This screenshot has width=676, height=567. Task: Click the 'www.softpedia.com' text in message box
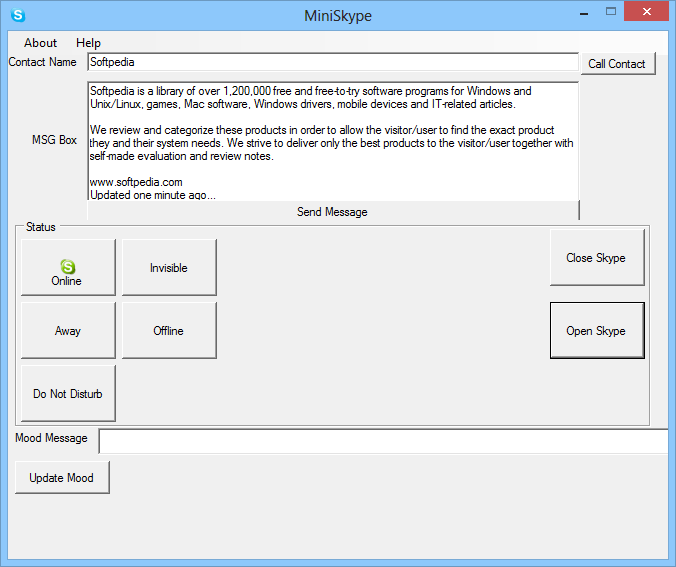(x=136, y=182)
